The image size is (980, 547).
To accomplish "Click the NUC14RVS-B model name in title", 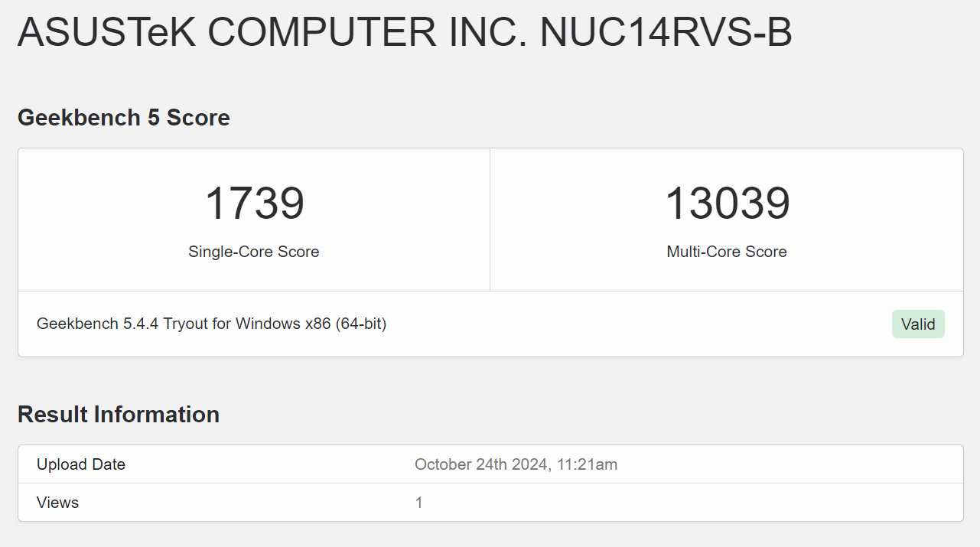I will tap(666, 33).
